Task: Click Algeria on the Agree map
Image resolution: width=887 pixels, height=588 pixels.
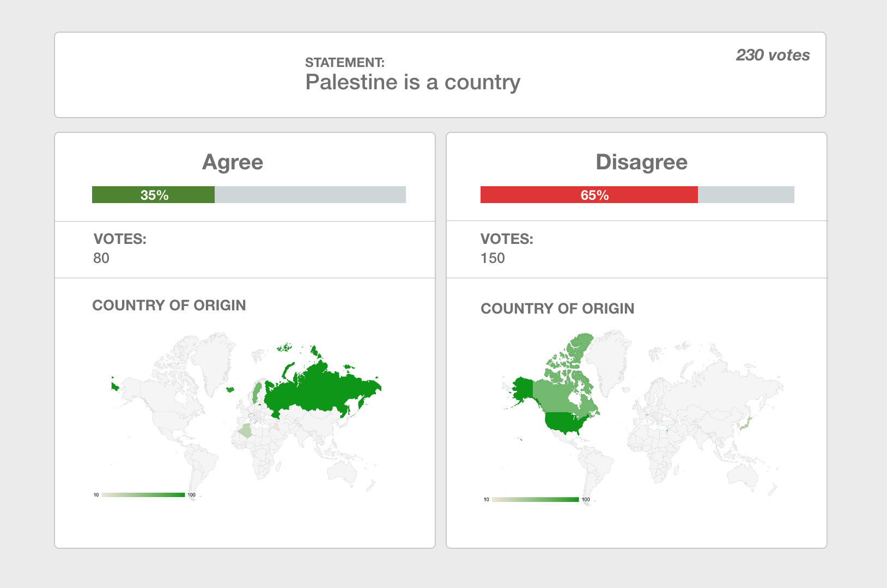Action: [245, 431]
